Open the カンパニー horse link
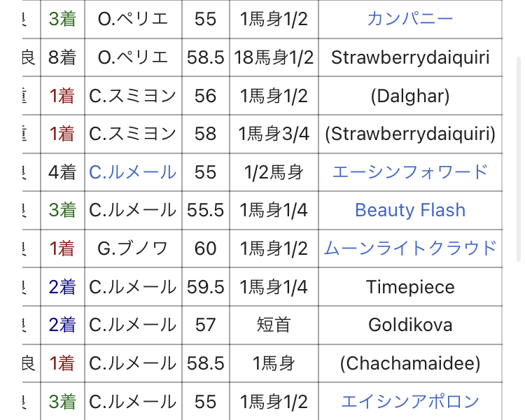 click(x=410, y=19)
